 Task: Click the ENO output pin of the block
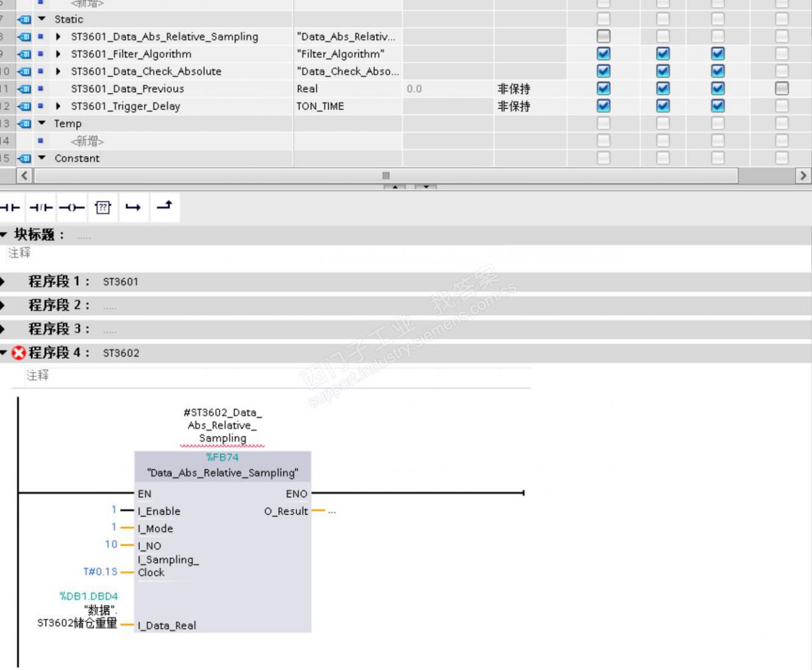point(296,494)
